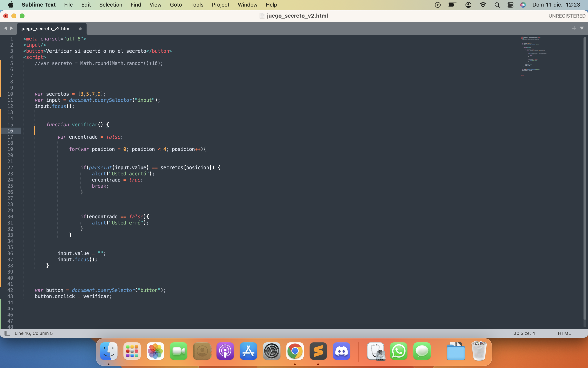The width and height of the screenshot is (588, 368).
Task: Go to next tab with right arrow
Action: (11, 28)
